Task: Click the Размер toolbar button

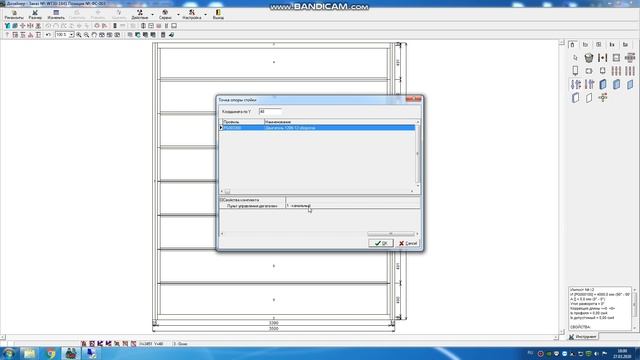Action: click(x=35, y=15)
